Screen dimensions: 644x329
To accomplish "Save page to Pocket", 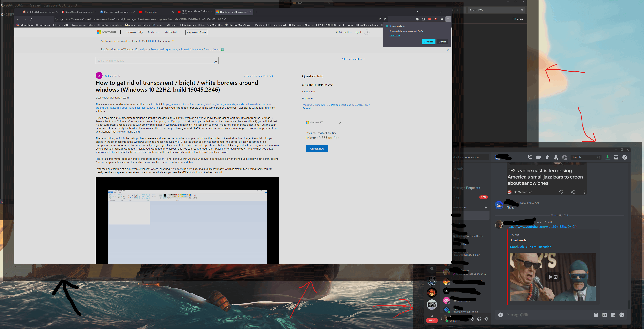I will (411, 19).
